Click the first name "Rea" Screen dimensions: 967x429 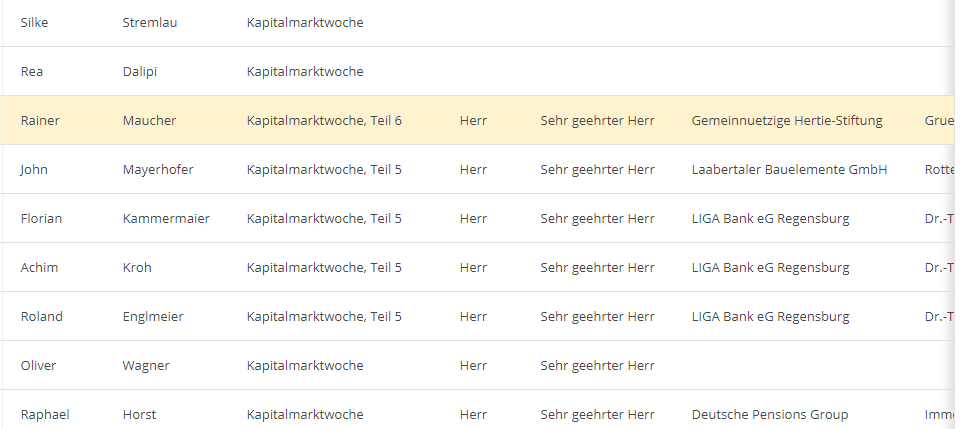click(31, 72)
